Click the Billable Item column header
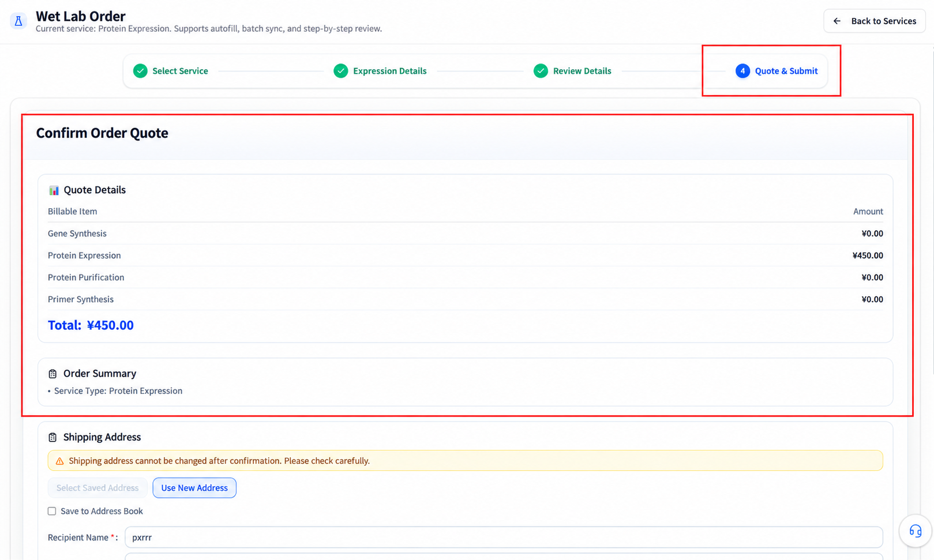The height and width of the screenshot is (560, 934). (73, 212)
